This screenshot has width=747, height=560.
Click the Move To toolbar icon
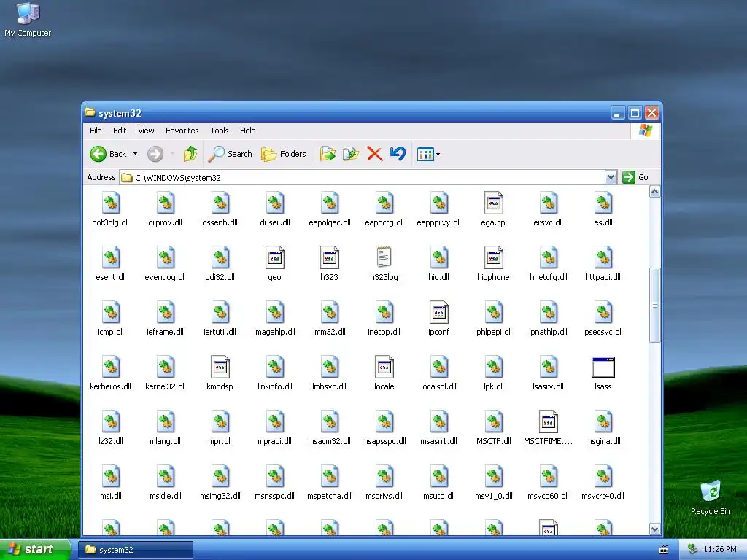coord(328,154)
